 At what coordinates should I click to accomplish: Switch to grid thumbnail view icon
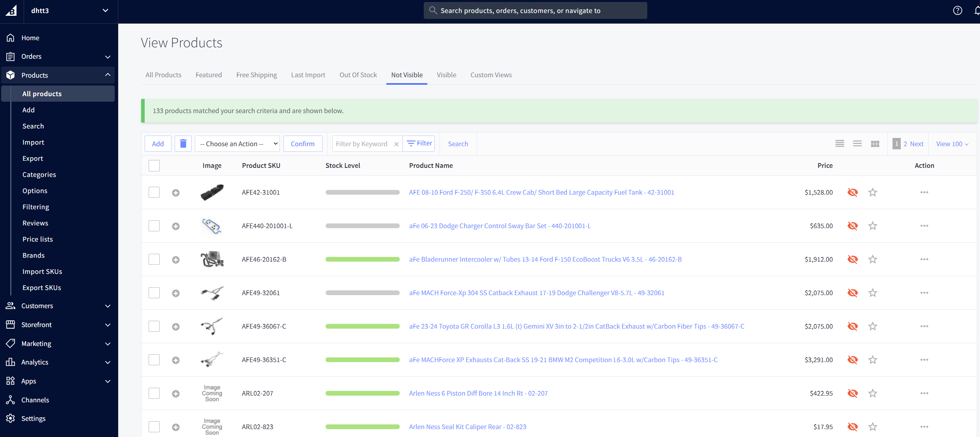875,144
